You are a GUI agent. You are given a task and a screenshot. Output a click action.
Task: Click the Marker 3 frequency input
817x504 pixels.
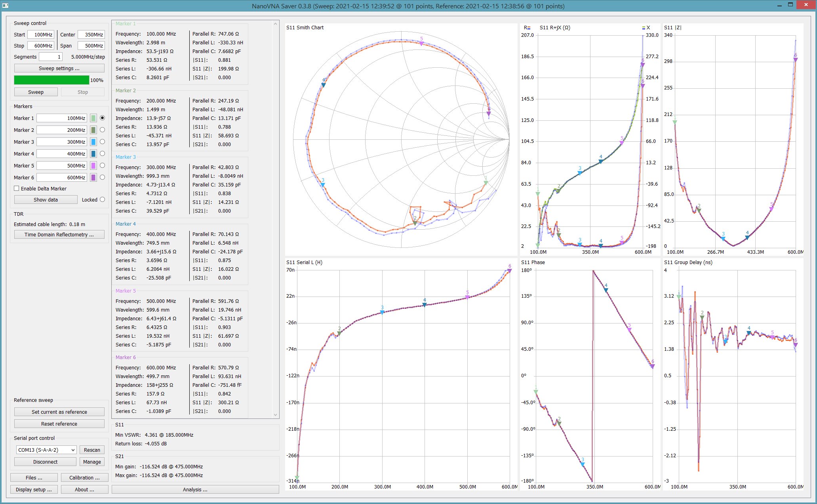click(x=62, y=142)
